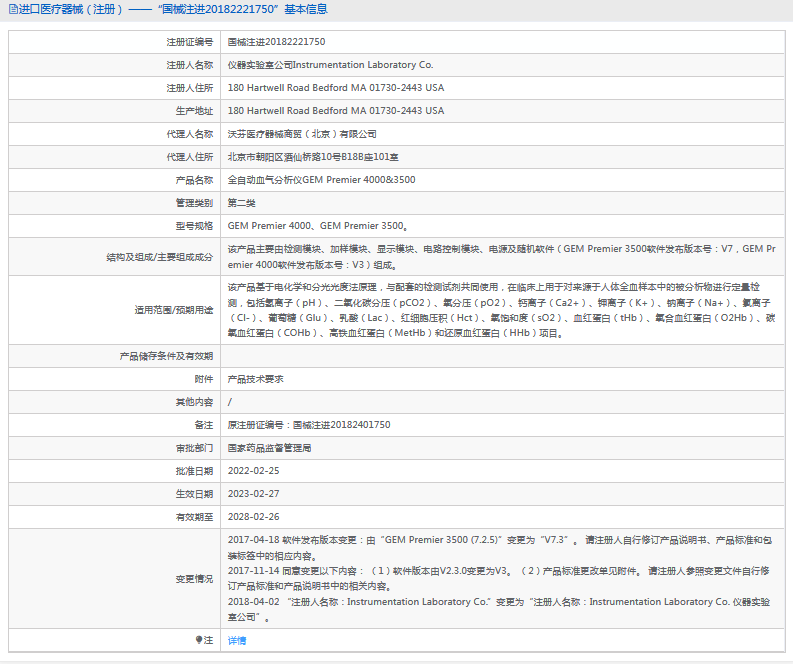Image resolution: width=793 pixels, height=664 pixels.
Task: Click the 型号规格 label
Action: [x=194, y=226]
